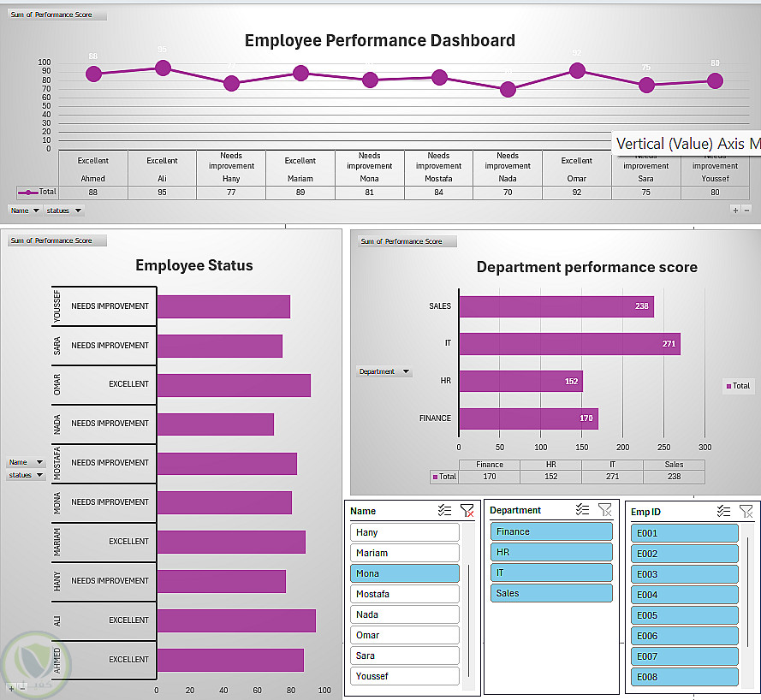
Task: Click the Name slicer vertical scrollbar
Action: [468, 621]
